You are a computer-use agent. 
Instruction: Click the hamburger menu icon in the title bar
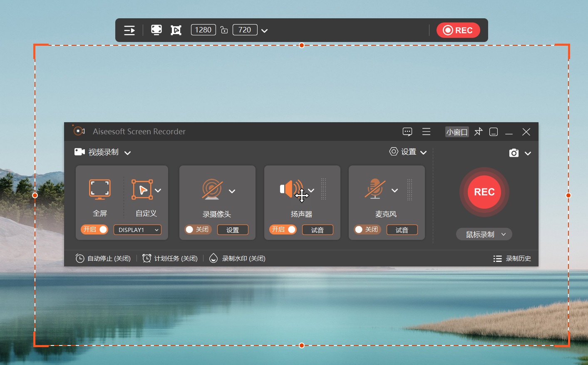pyautogui.click(x=426, y=131)
